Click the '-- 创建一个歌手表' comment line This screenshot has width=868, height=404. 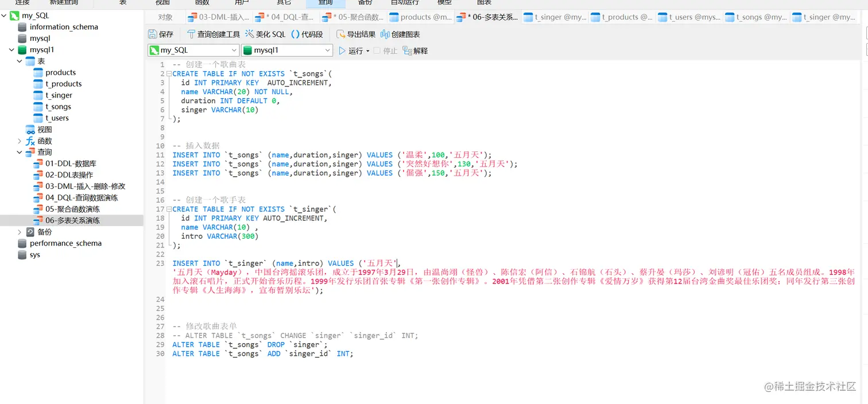[209, 200]
